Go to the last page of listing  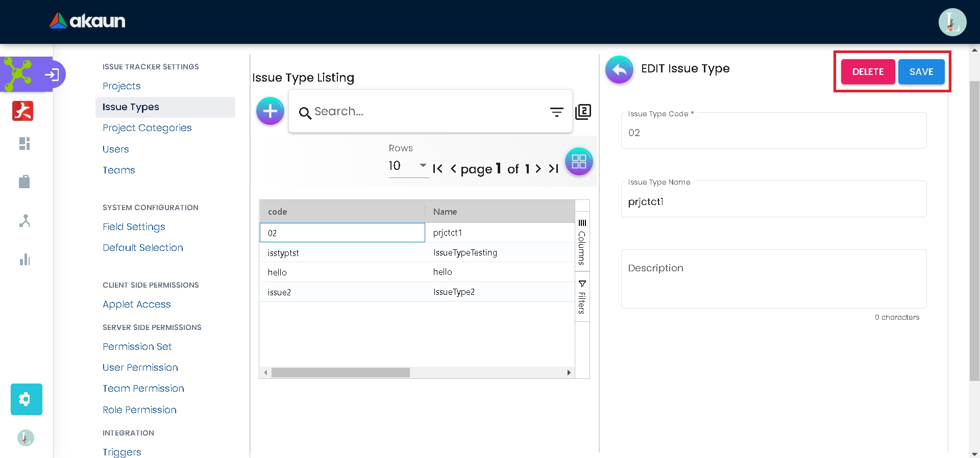(554, 169)
